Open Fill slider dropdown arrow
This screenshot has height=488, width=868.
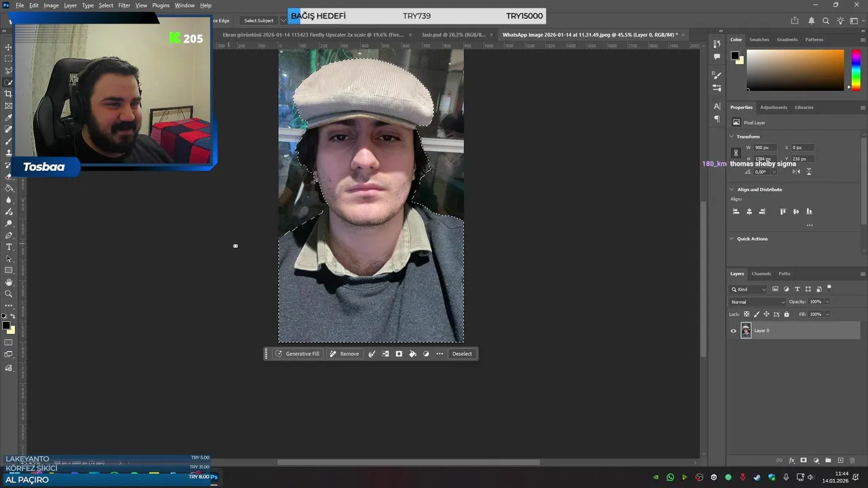[x=827, y=314]
